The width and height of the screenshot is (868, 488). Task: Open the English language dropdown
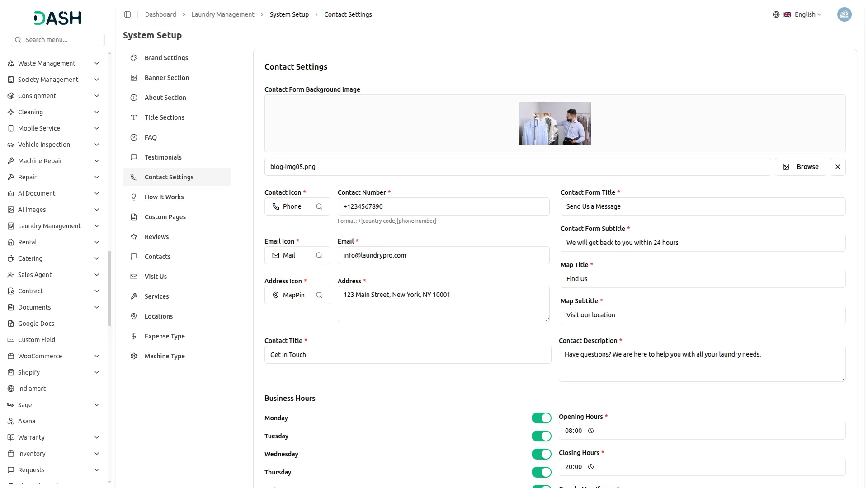click(x=804, y=14)
